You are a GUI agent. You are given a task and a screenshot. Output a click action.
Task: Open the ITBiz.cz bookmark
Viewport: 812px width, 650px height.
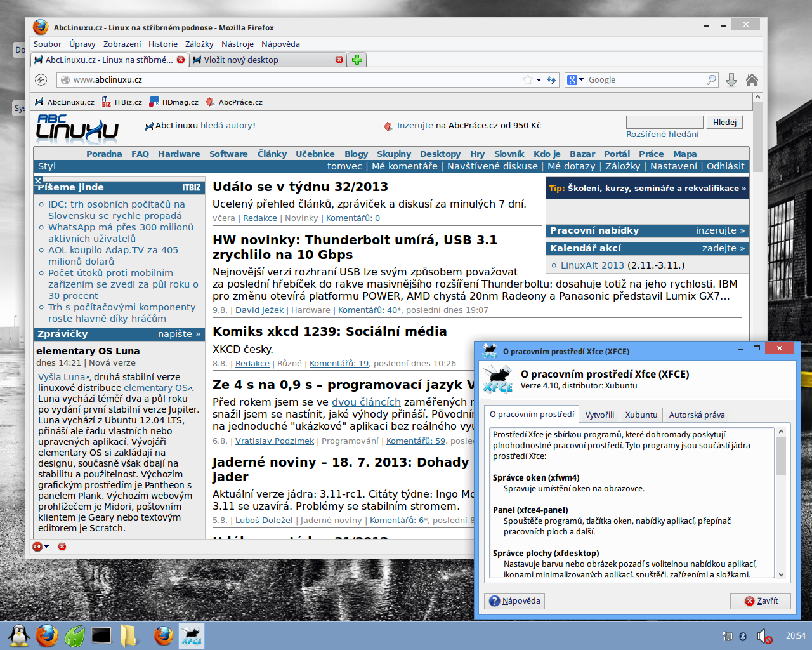[122, 102]
